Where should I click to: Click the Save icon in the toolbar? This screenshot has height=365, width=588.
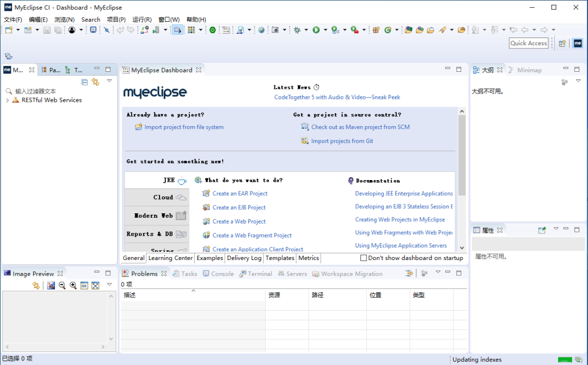click(47, 30)
